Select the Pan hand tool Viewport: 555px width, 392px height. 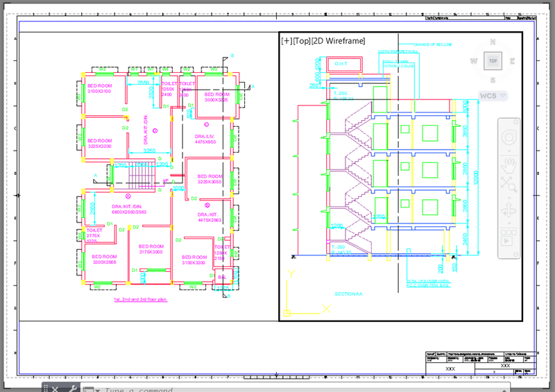pyautogui.click(x=509, y=164)
